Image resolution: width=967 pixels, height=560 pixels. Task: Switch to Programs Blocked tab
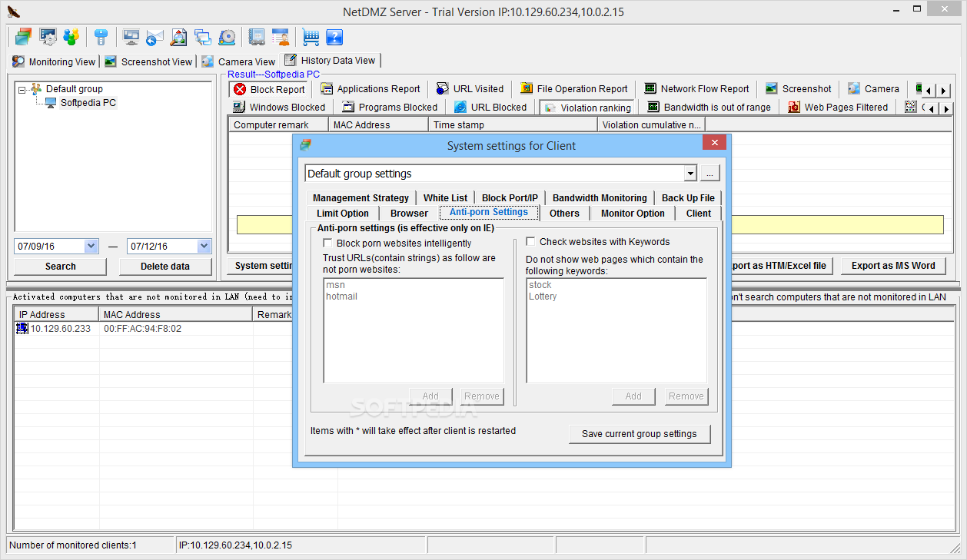pyautogui.click(x=390, y=108)
